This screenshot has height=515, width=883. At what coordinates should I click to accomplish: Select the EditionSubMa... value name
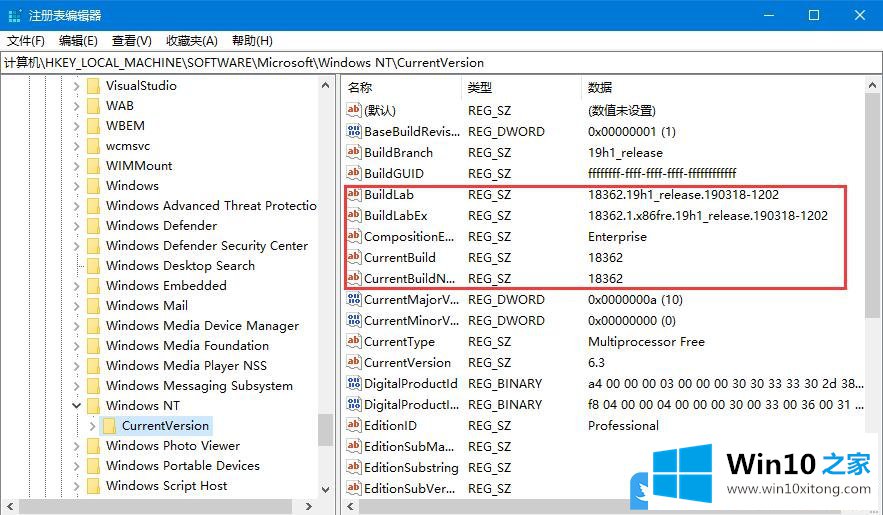[409, 446]
